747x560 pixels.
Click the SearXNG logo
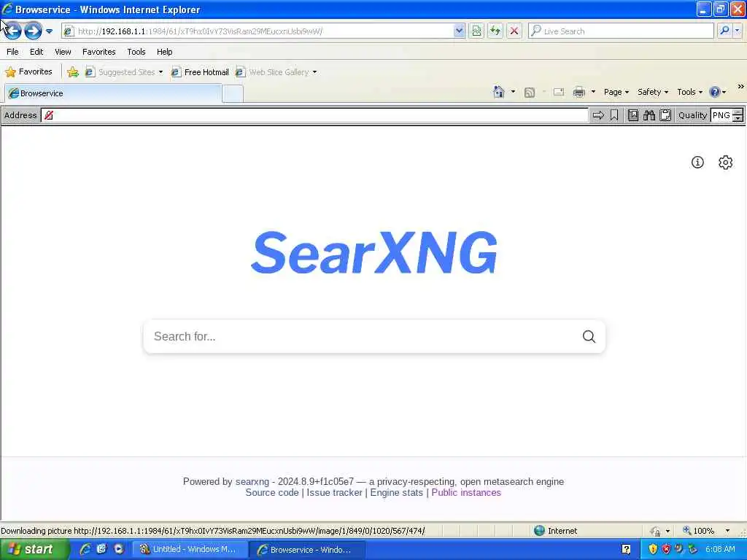coord(374,252)
